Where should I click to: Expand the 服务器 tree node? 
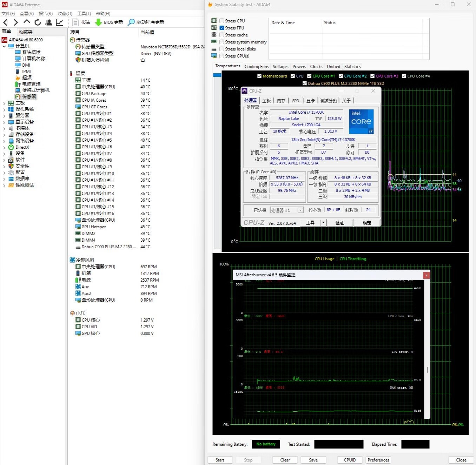[4, 116]
